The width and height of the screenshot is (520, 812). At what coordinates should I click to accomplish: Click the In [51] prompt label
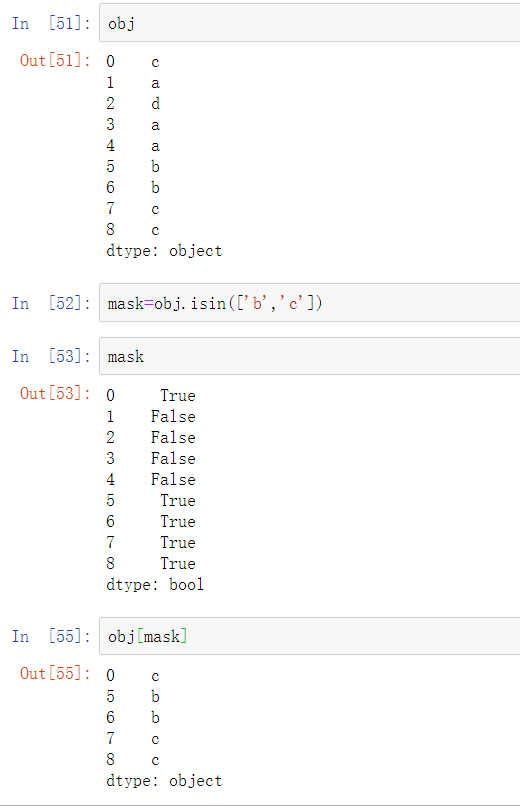coord(51,23)
